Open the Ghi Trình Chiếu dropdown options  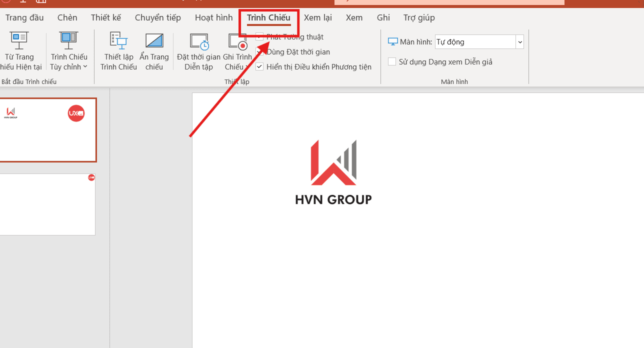point(246,66)
